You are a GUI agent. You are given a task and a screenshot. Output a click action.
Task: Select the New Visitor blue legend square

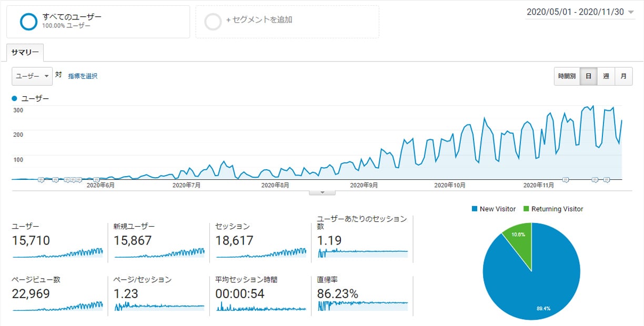[476, 209]
